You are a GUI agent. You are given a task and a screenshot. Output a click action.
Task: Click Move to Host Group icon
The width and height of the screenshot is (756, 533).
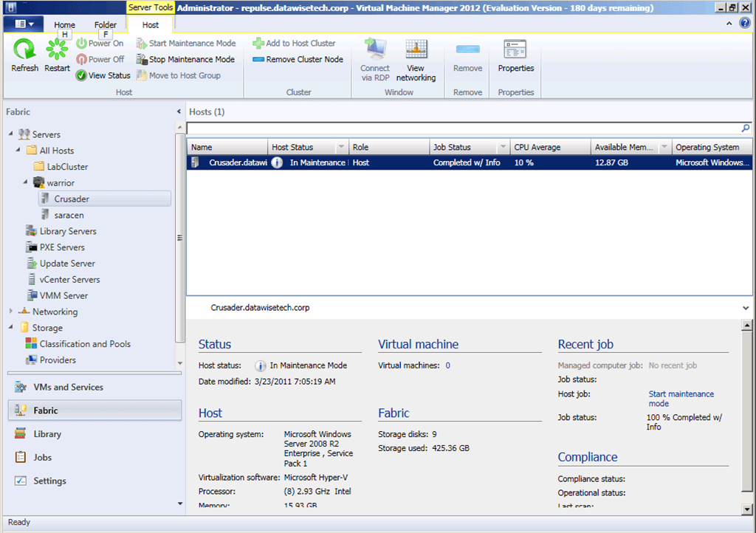[141, 75]
